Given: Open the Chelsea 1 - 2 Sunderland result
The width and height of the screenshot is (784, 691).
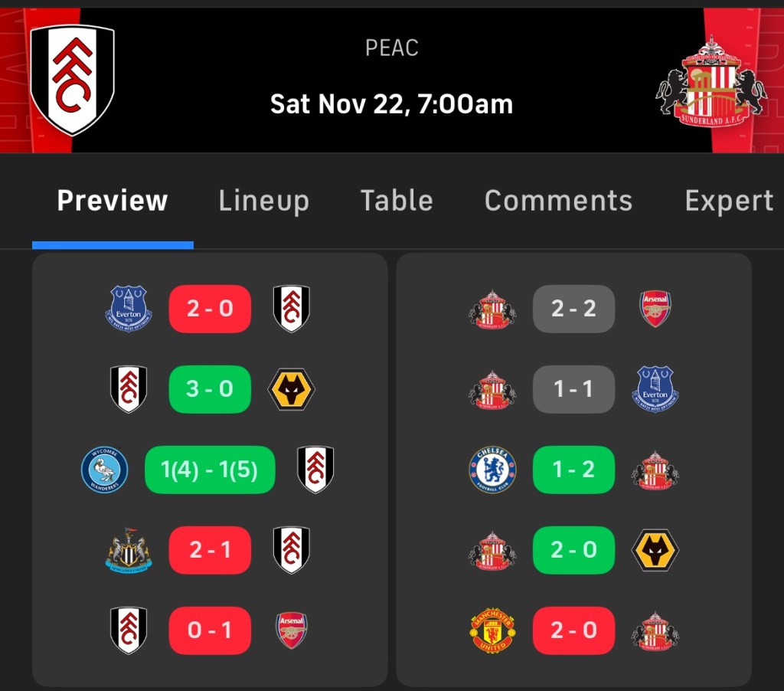Looking at the screenshot, I should coord(573,470).
